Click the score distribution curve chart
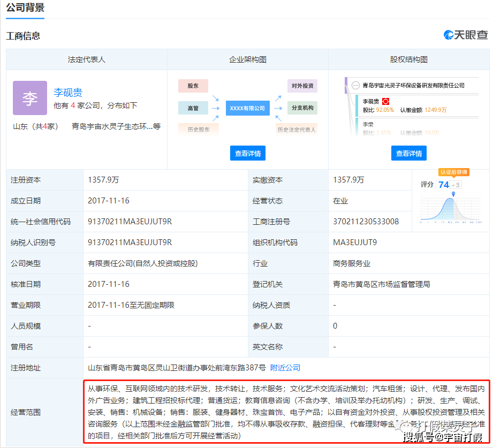The image size is (493, 448). click(x=450, y=209)
